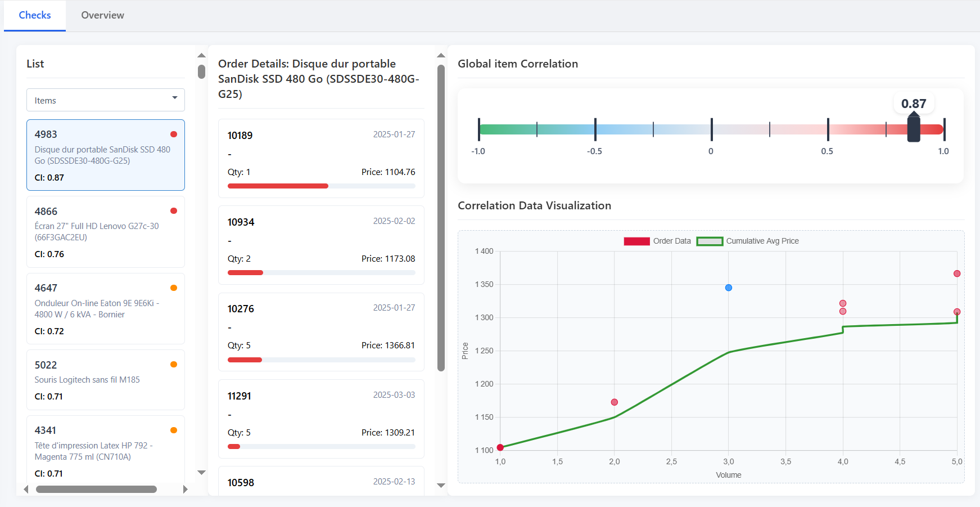
Task: Click the red data point at volume 1
Action: [x=500, y=447]
